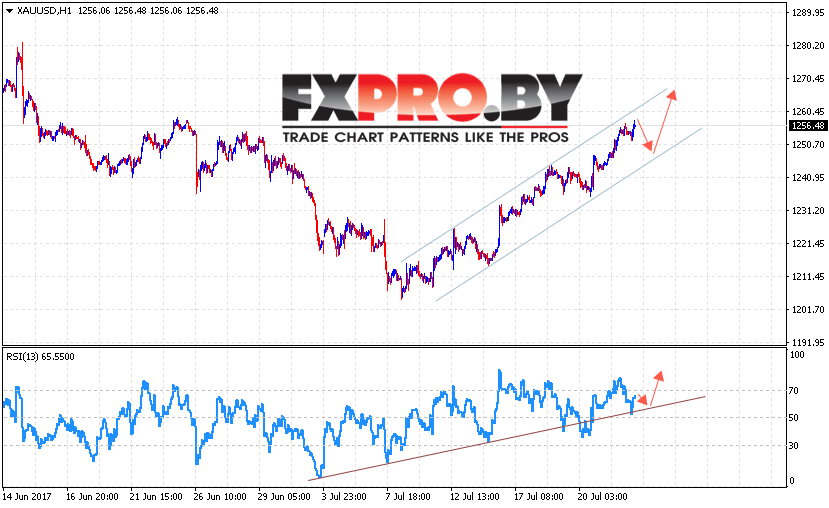
Task: Select time axis label 26 Jun 10:00
Action: [220, 497]
